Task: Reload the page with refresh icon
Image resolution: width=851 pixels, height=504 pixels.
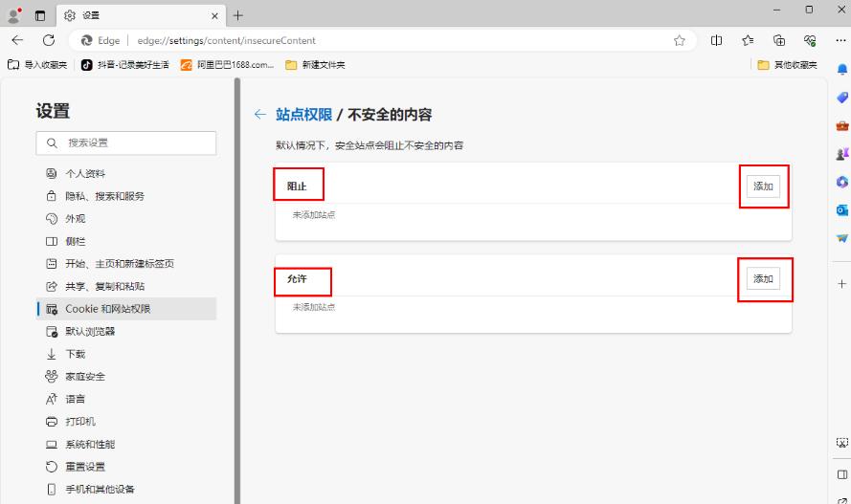Action: (49, 40)
